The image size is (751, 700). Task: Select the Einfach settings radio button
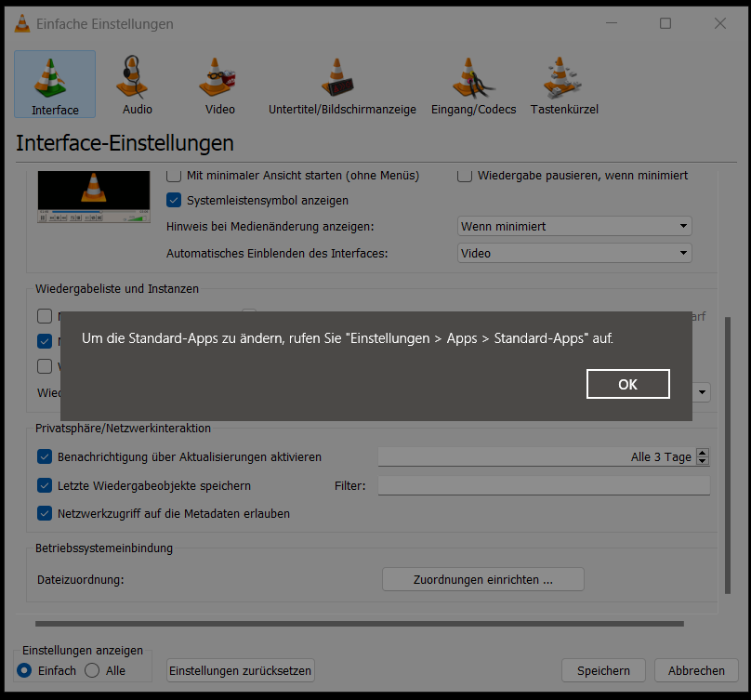pos(24,670)
